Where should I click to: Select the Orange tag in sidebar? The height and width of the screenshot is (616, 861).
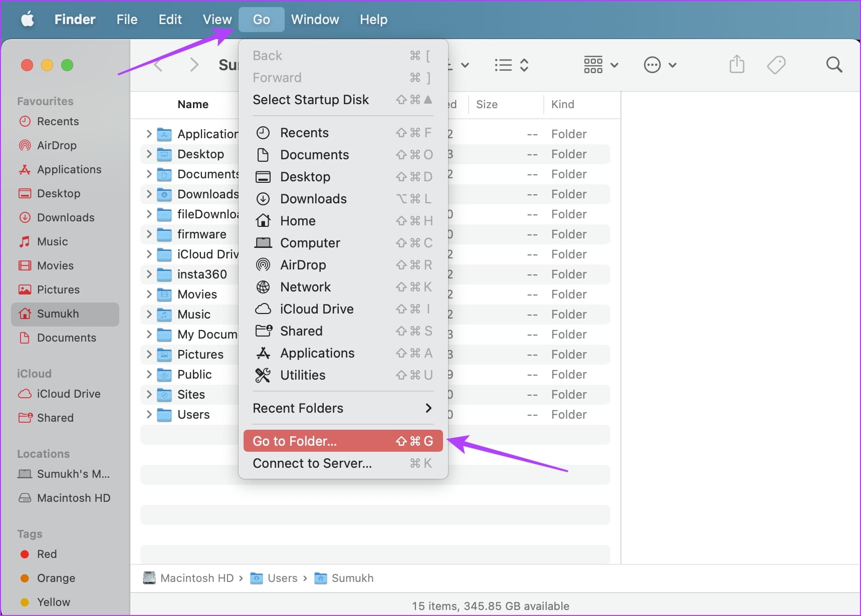pos(65,578)
